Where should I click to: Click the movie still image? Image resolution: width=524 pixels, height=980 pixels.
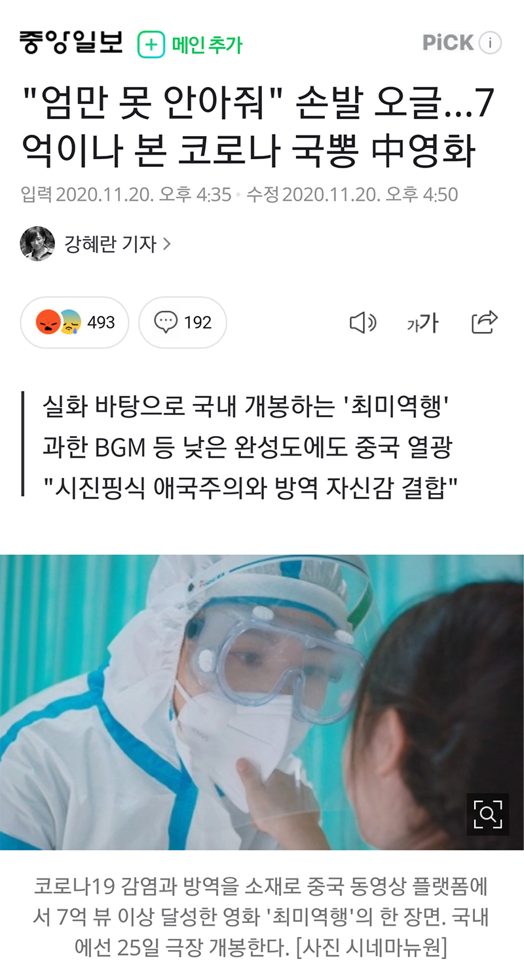tap(262, 702)
